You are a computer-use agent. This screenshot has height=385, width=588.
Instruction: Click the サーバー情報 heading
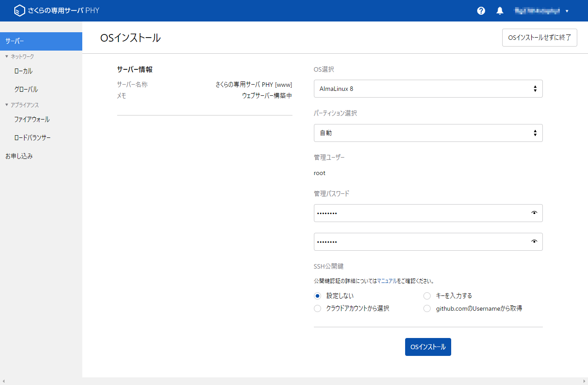[x=135, y=69]
